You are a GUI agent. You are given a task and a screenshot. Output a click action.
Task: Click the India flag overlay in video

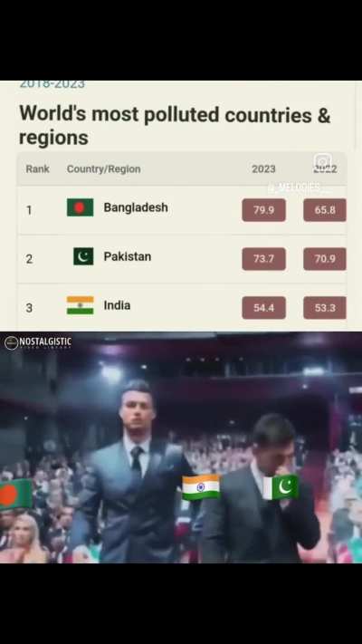[201, 487]
